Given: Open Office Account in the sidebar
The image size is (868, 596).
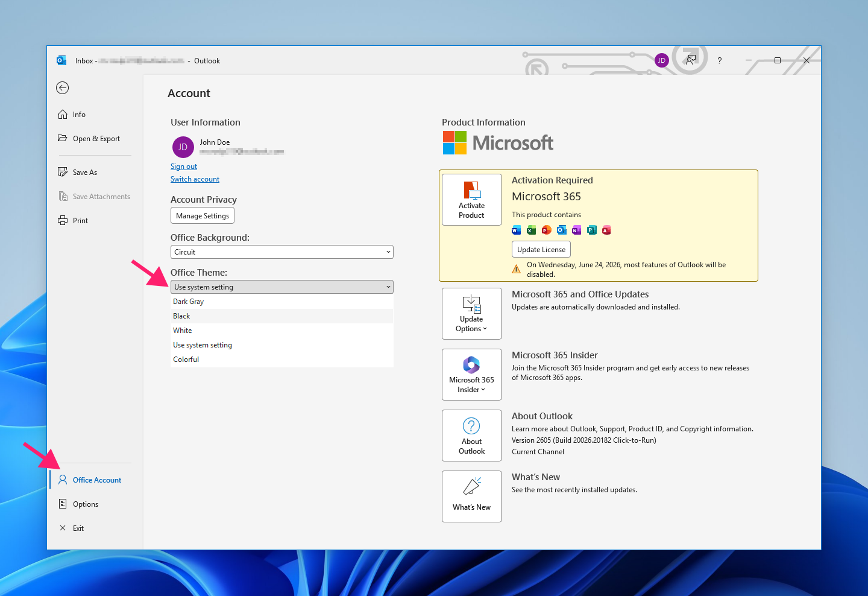Looking at the screenshot, I should (95, 480).
